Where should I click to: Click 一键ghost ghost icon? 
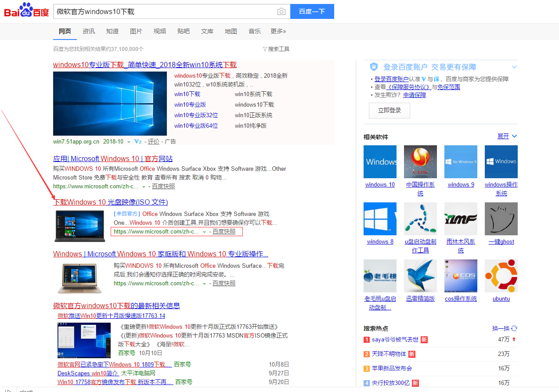click(501, 219)
